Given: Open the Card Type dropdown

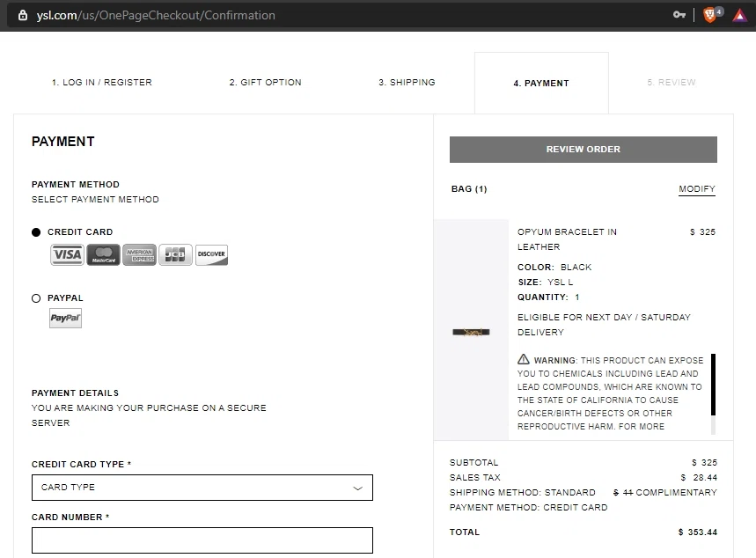Looking at the screenshot, I should click(202, 488).
